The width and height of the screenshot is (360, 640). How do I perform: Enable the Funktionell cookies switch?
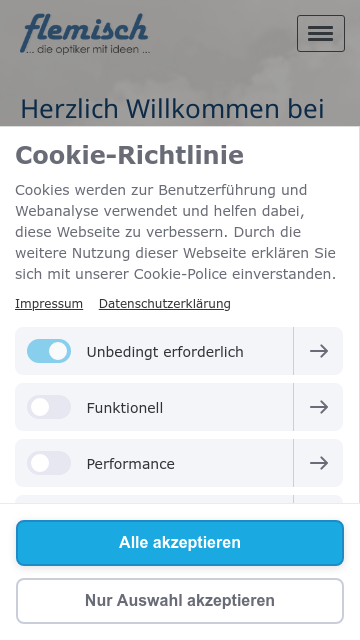[x=49, y=407]
